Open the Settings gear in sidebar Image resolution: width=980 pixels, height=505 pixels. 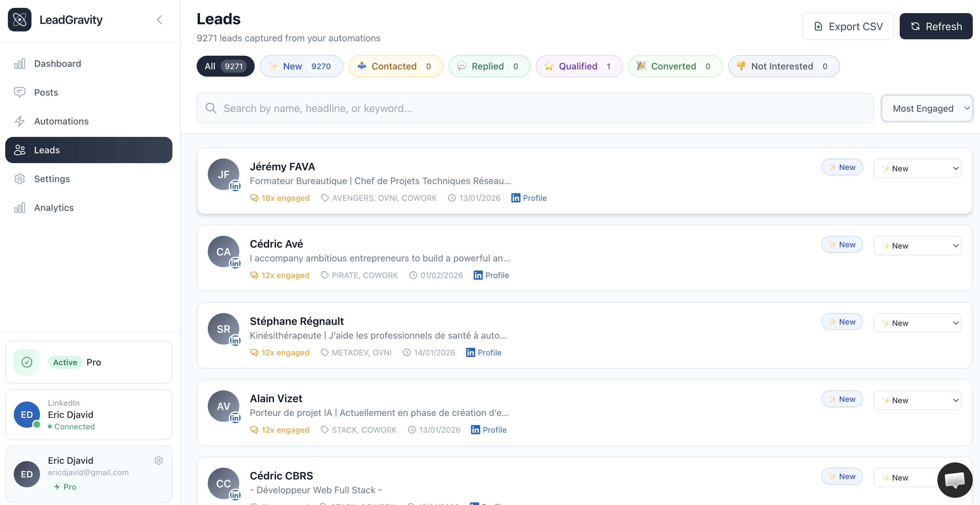point(20,179)
